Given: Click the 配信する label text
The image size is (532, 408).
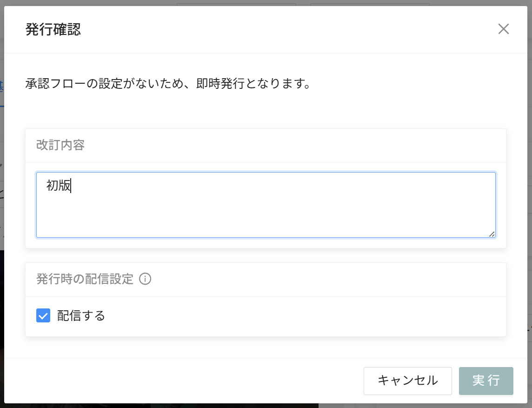Looking at the screenshot, I should (x=81, y=316).
